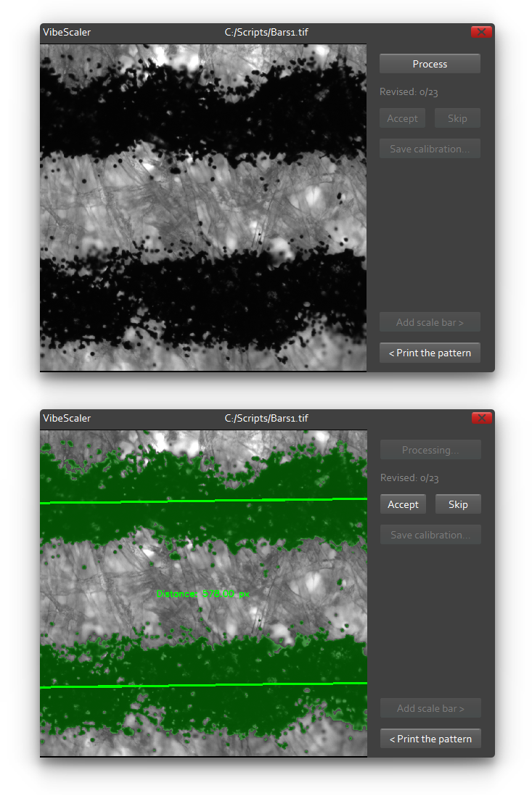
Task: Click the disabled Accept button in top window
Action: (402, 118)
